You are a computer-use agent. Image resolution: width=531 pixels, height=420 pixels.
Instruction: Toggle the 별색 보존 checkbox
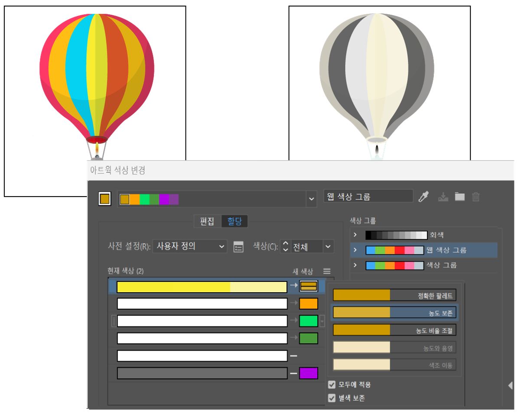332,398
